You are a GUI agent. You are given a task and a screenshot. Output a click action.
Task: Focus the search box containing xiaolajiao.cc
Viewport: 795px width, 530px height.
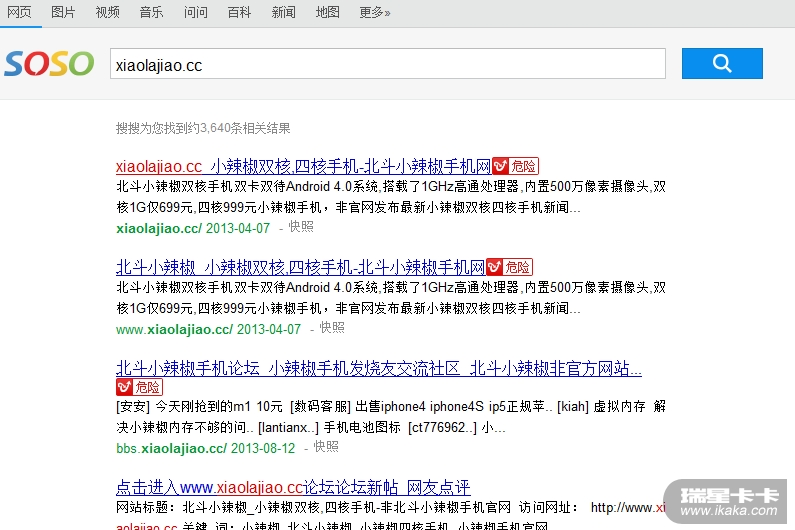tap(388, 63)
